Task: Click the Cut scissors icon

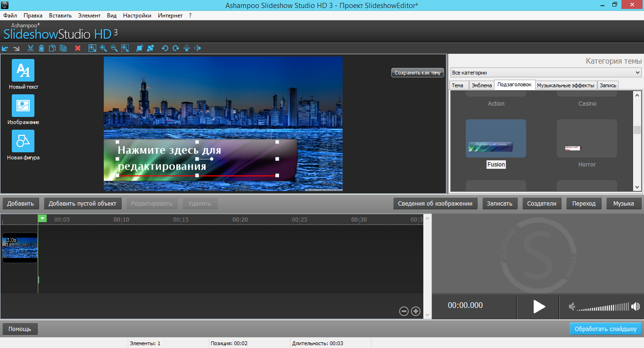Action: point(31,48)
